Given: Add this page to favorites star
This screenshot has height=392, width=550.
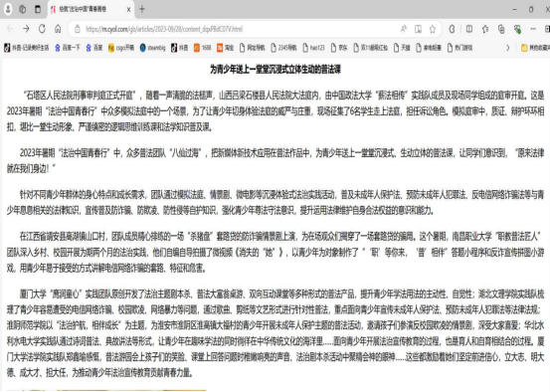Looking at the screenshot, I should 432,29.
